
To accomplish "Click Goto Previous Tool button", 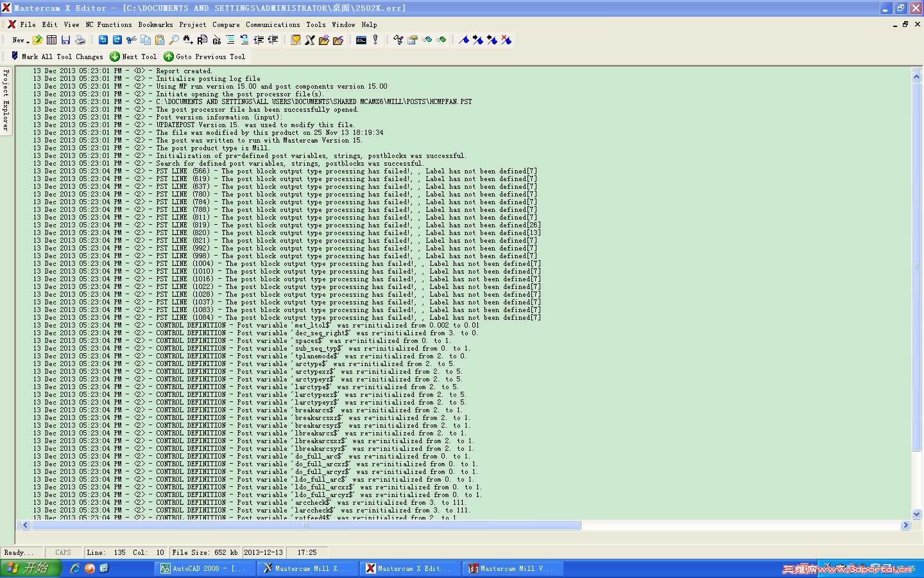I will pos(205,57).
